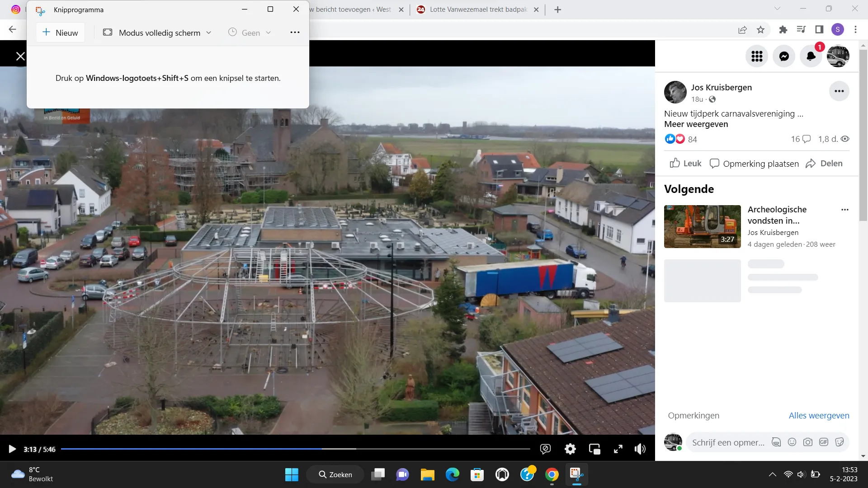
Task: Open the Facebook Messenger icon
Action: coord(784,56)
